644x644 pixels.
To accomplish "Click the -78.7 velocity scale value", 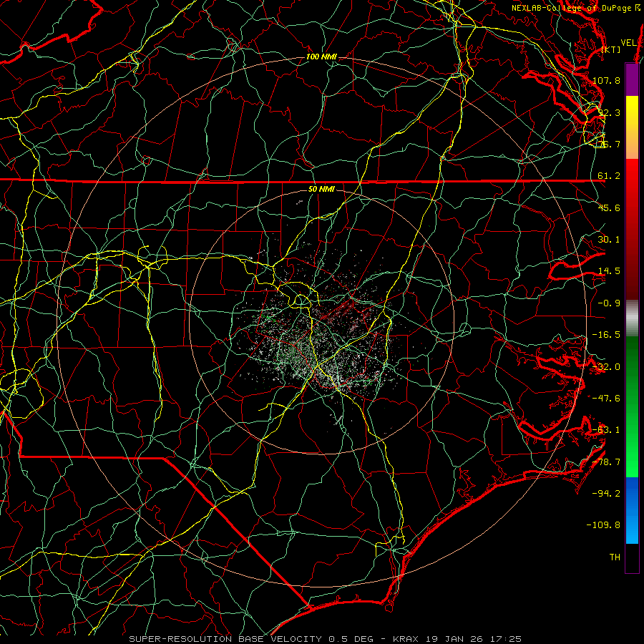I will 606,462.
